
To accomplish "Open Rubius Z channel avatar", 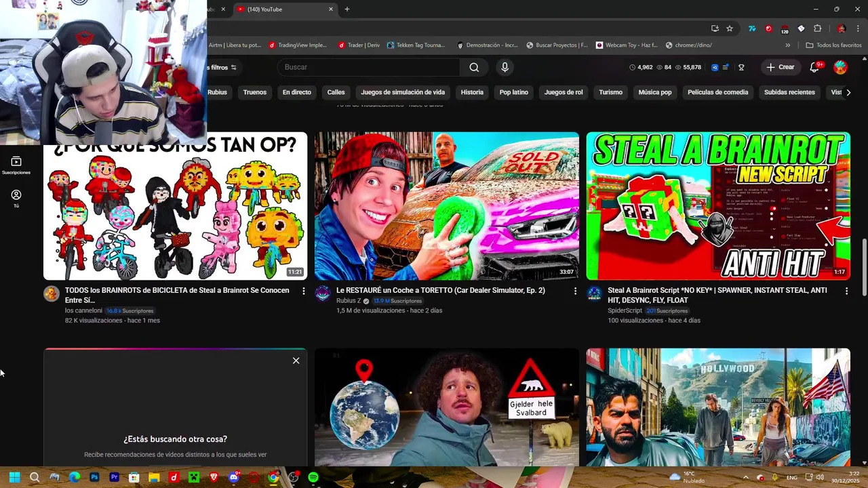I will pos(323,293).
